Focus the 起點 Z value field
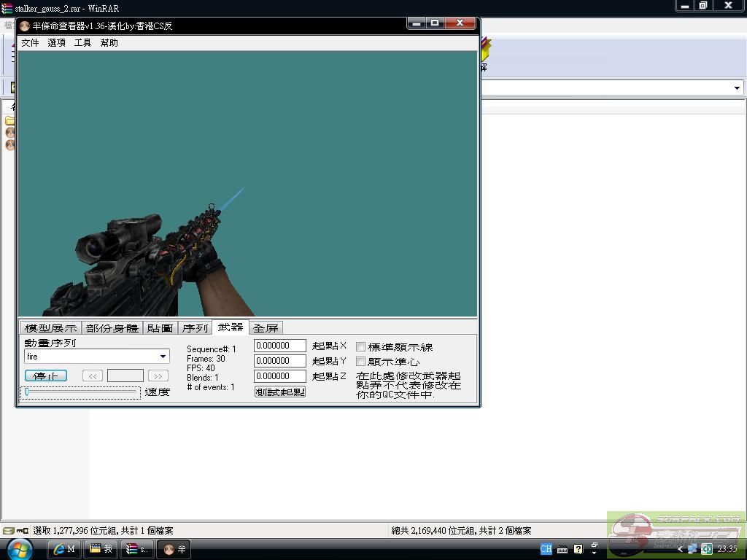The image size is (747, 560). coord(280,376)
